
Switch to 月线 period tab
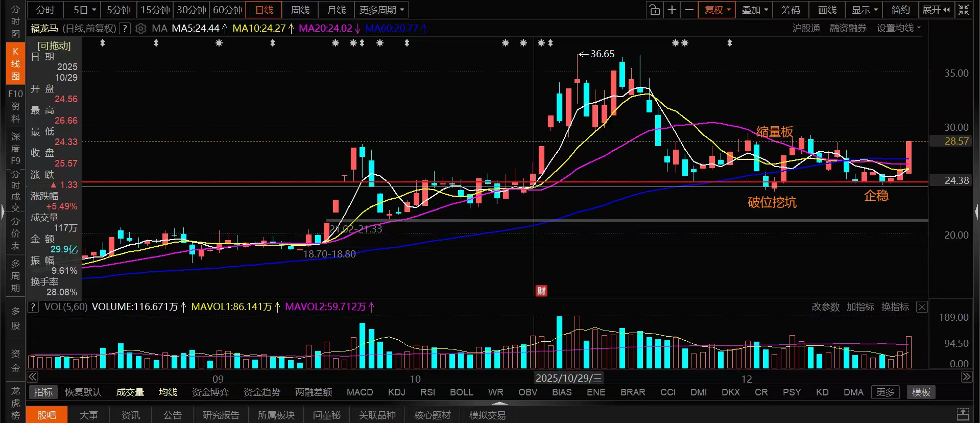[x=337, y=10]
